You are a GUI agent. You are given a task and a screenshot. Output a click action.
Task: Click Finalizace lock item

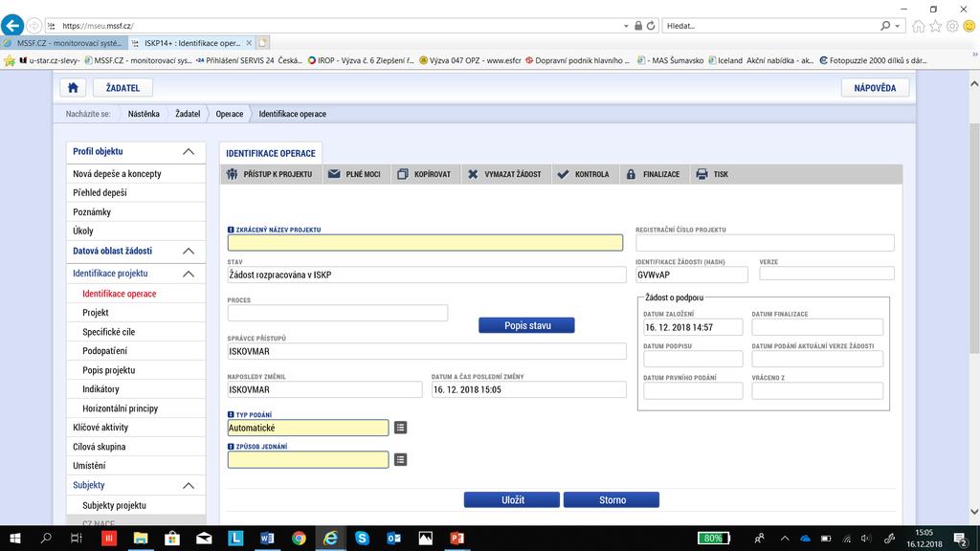click(653, 174)
